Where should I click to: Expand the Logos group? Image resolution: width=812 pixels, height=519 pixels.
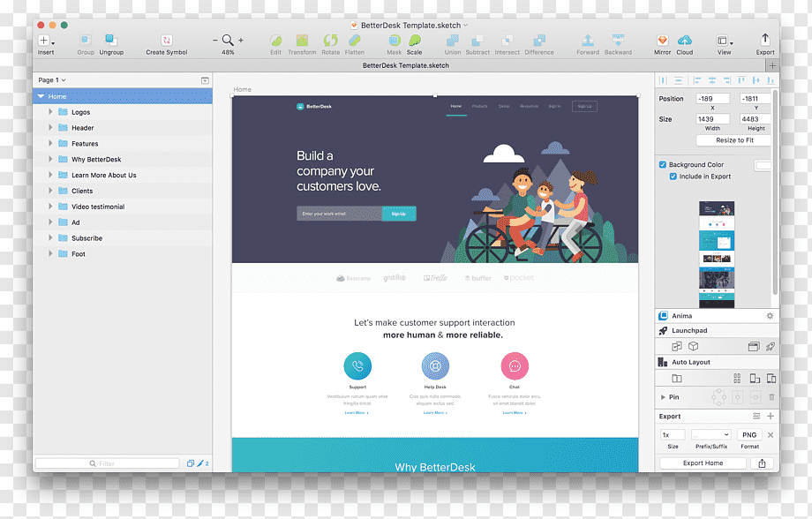pos(50,112)
